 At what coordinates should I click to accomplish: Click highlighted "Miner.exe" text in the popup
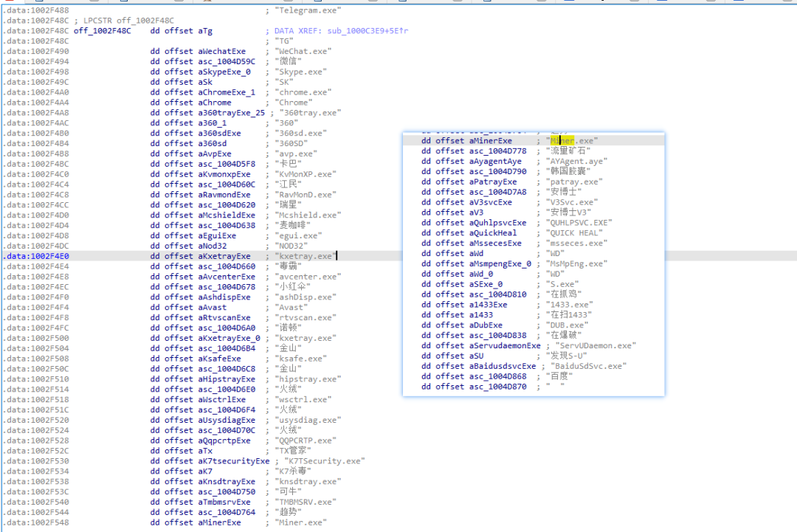coord(572,141)
